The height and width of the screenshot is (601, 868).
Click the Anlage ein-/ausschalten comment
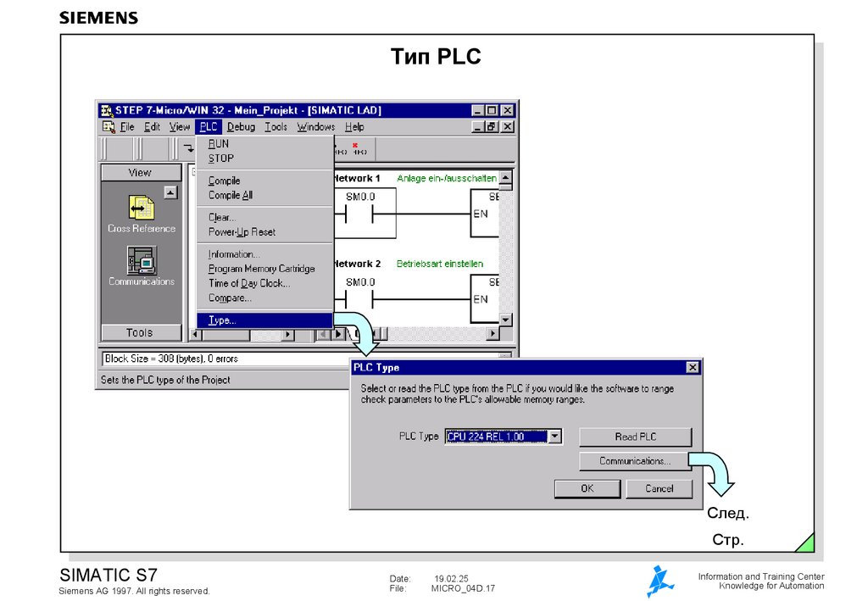pos(446,178)
